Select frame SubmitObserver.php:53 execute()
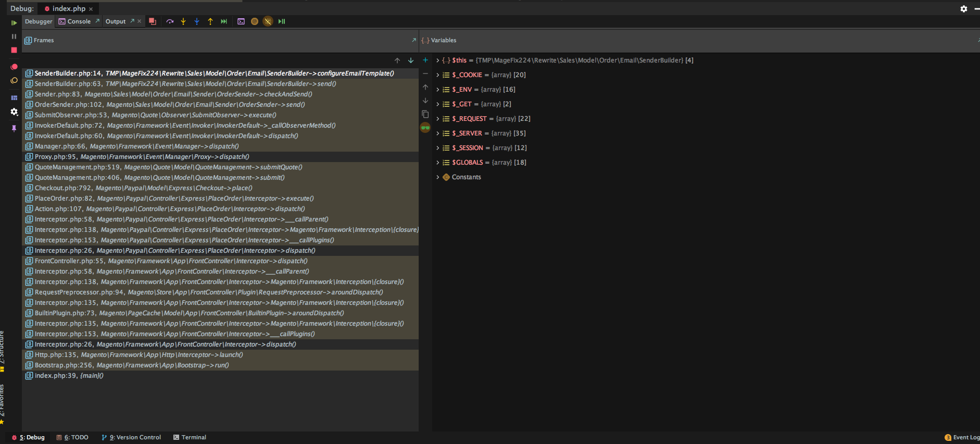The width and height of the screenshot is (980, 444). [x=221, y=115]
